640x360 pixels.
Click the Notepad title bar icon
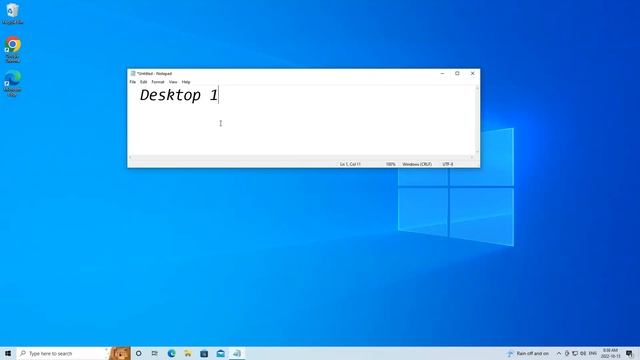click(133, 73)
